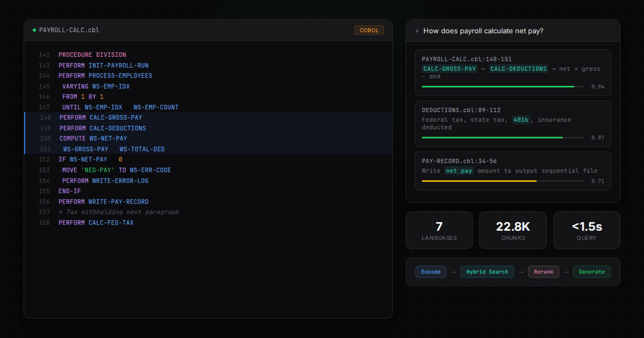Click the 22.8K Chunks stat card

513,230
